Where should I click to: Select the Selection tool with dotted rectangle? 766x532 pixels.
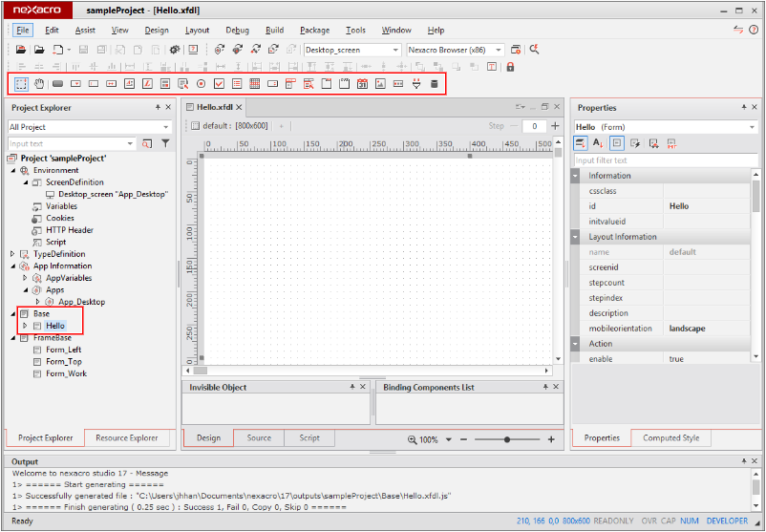[x=21, y=84]
